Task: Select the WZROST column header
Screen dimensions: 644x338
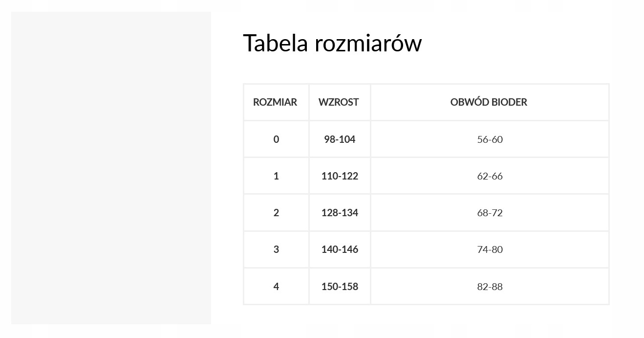Action: click(339, 102)
